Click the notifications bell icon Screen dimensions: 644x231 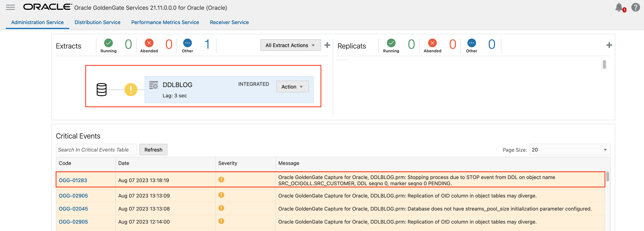tap(619, 7)
